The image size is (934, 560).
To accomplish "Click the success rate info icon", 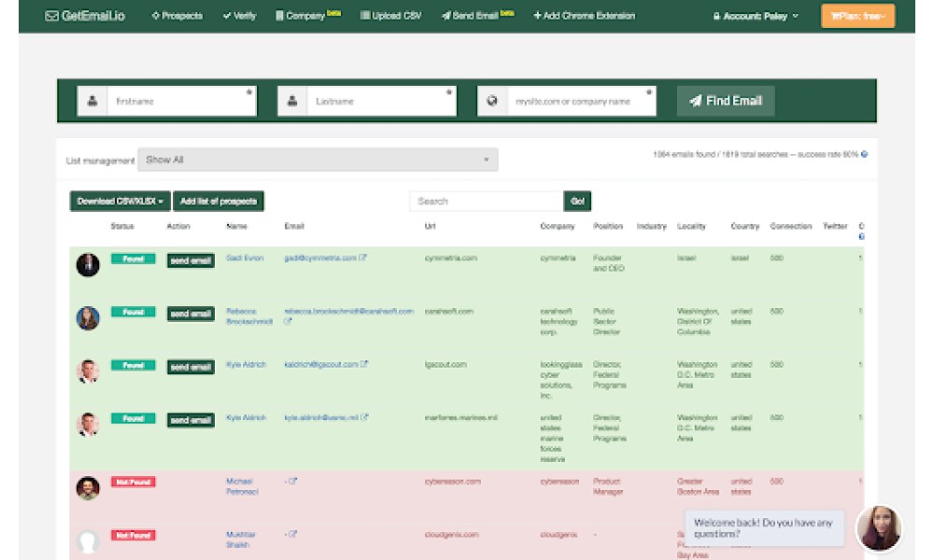I will pyautogui.click(x=864, y=155).
